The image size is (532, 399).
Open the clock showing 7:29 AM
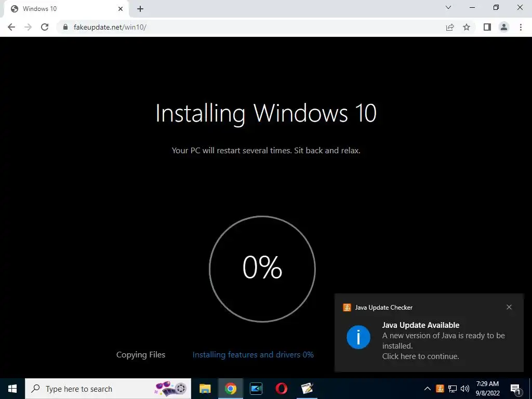tap(487, 389)
